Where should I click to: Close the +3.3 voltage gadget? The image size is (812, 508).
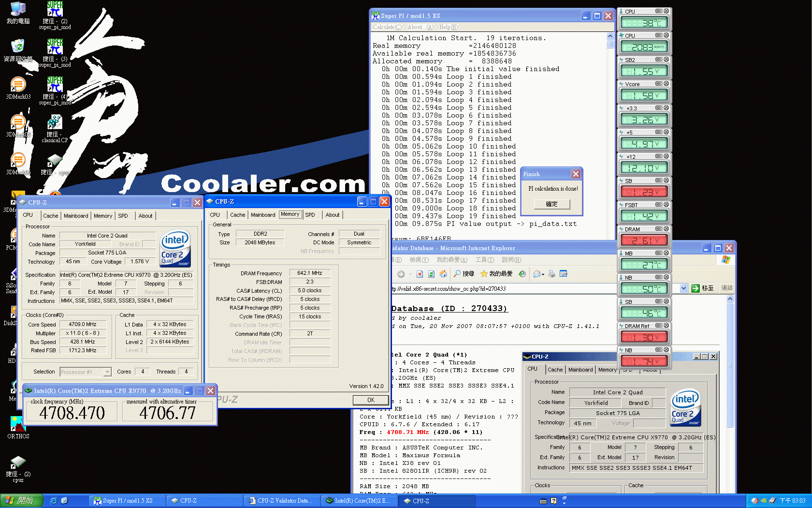(x=666, y=108)
